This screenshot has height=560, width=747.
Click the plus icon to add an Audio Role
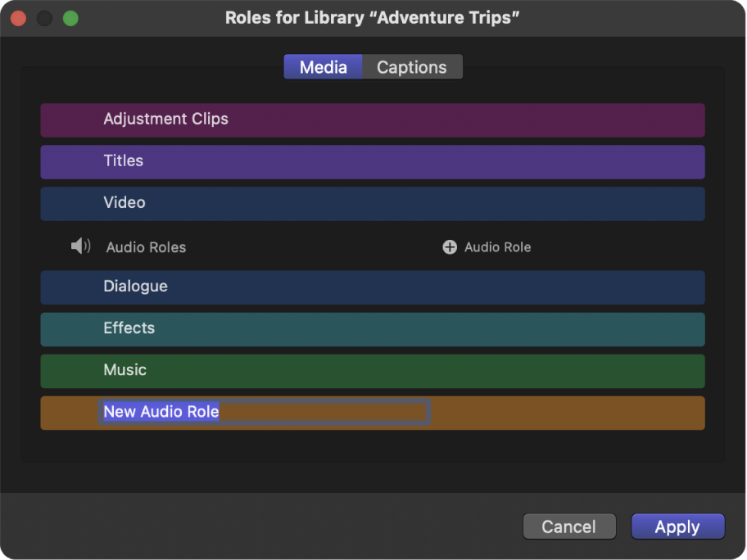coord(450,246)
